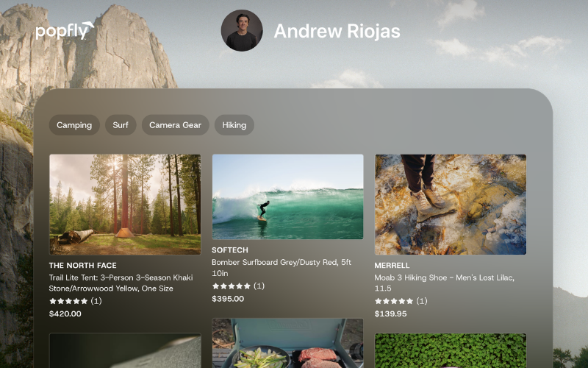Open Trail Lite Tent product title
Image resolution: width=588 pixels, height=368 pixels.
tap(121, 283)
